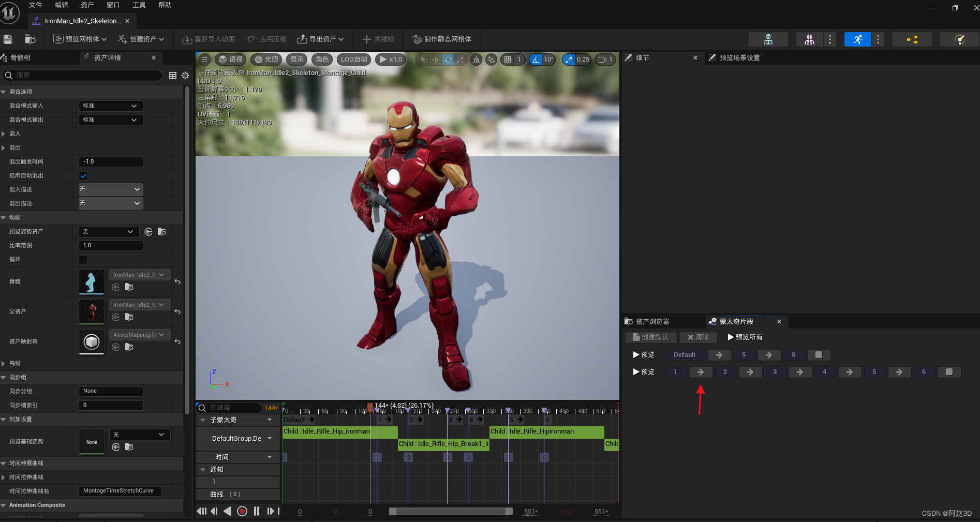Click Create Default sections button

point(650,337)
